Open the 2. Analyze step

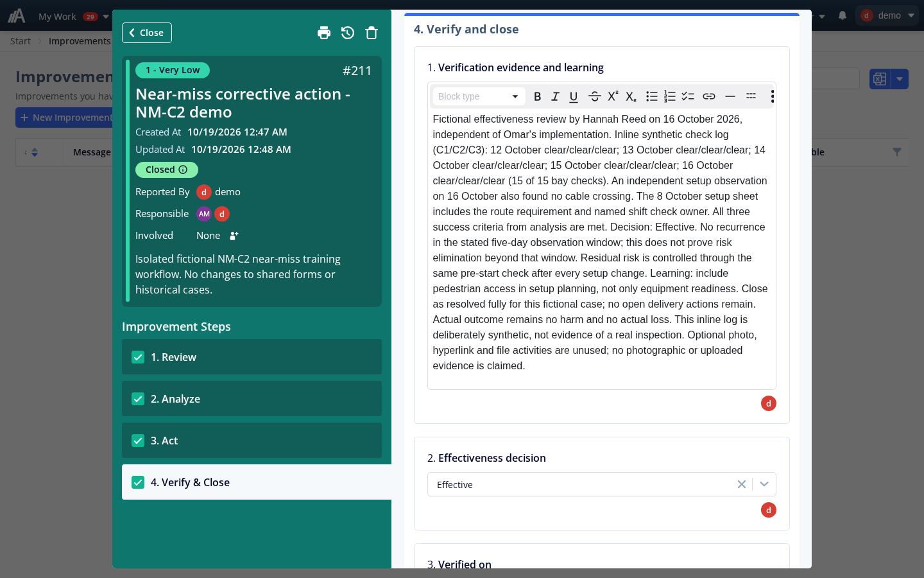(252, 399)
